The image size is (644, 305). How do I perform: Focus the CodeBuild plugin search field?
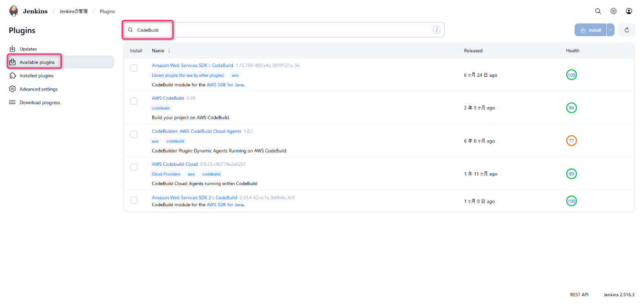[x=283, y=30]
